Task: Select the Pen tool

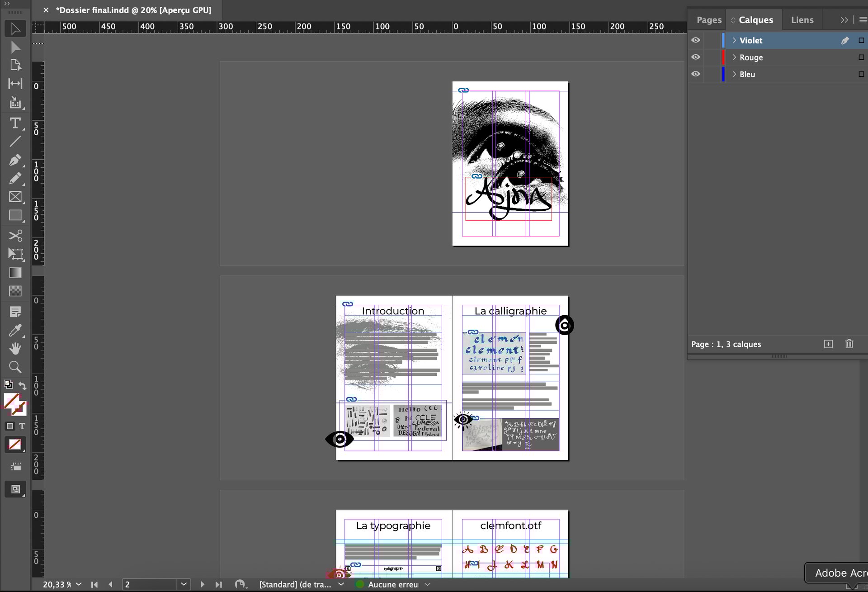Action: (15, 160)
